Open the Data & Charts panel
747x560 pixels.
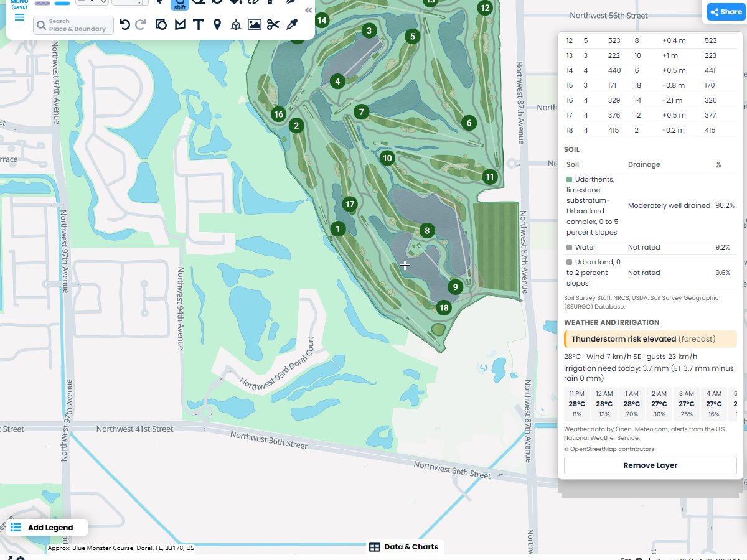[404, 547]
